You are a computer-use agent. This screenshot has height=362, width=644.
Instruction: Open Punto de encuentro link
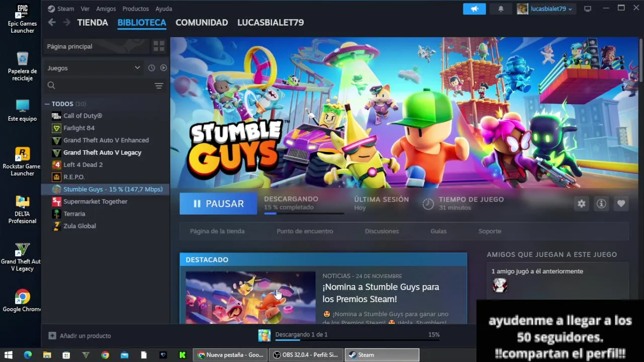(305, 231)
